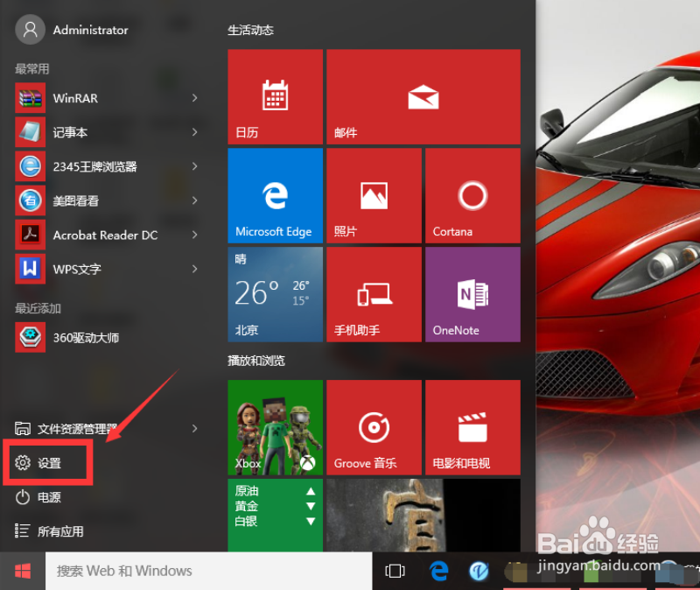Open the Phone Companion (手机助手) tile
The image size is (700, 590).
374,294
